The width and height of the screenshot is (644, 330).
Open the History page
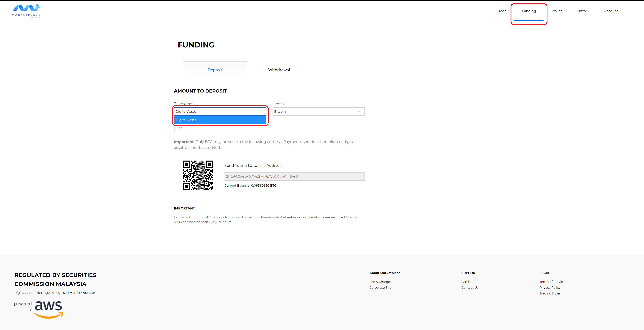pos(583,11)
